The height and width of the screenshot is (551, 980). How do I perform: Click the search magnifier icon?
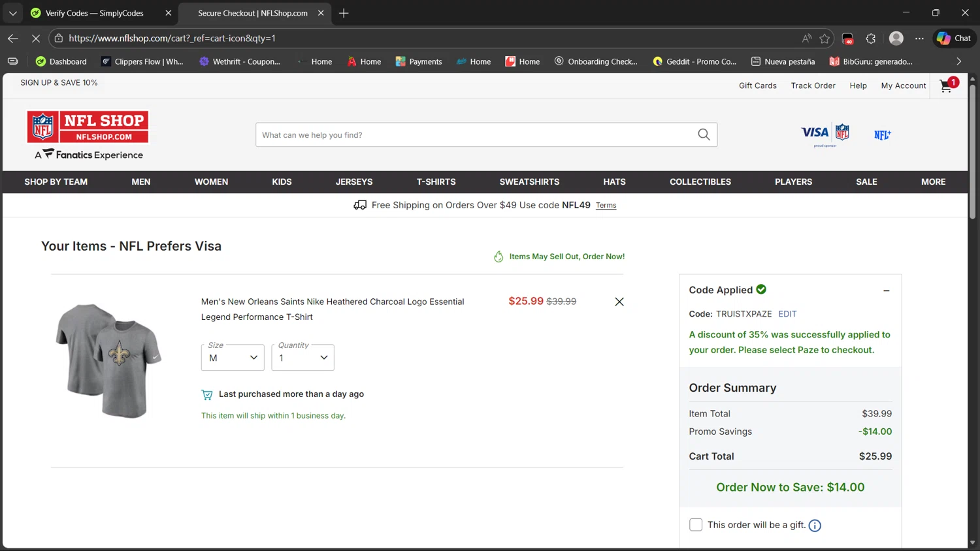pos(704,134)
